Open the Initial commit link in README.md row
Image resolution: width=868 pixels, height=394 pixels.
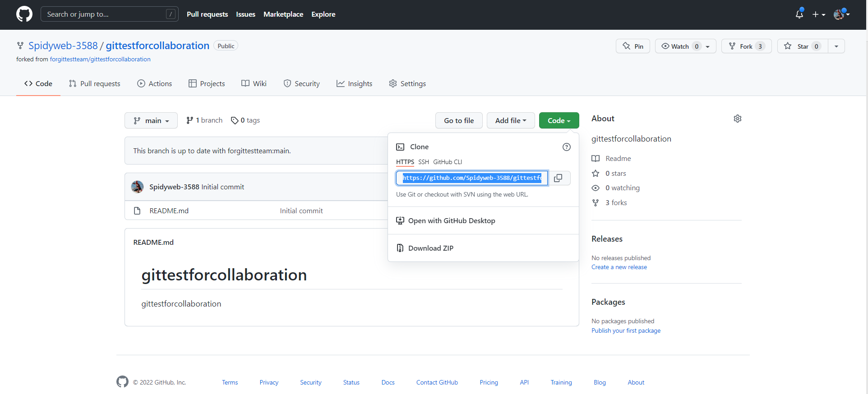(x=301, y=211)
